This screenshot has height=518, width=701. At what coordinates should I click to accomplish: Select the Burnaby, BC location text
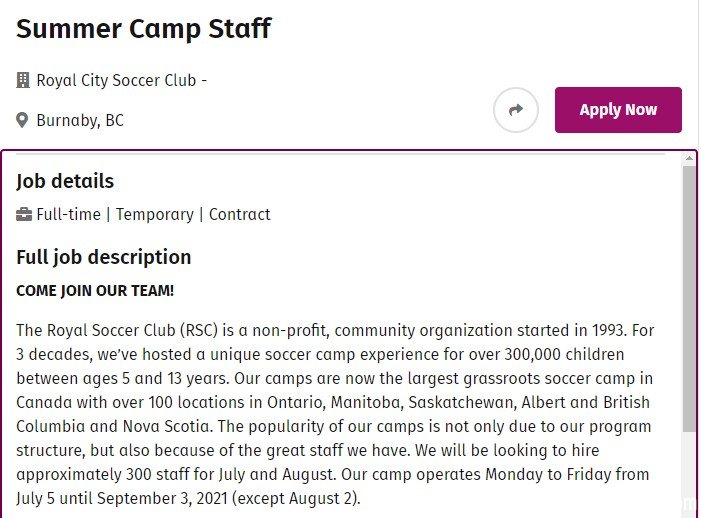tap(80, 121)
